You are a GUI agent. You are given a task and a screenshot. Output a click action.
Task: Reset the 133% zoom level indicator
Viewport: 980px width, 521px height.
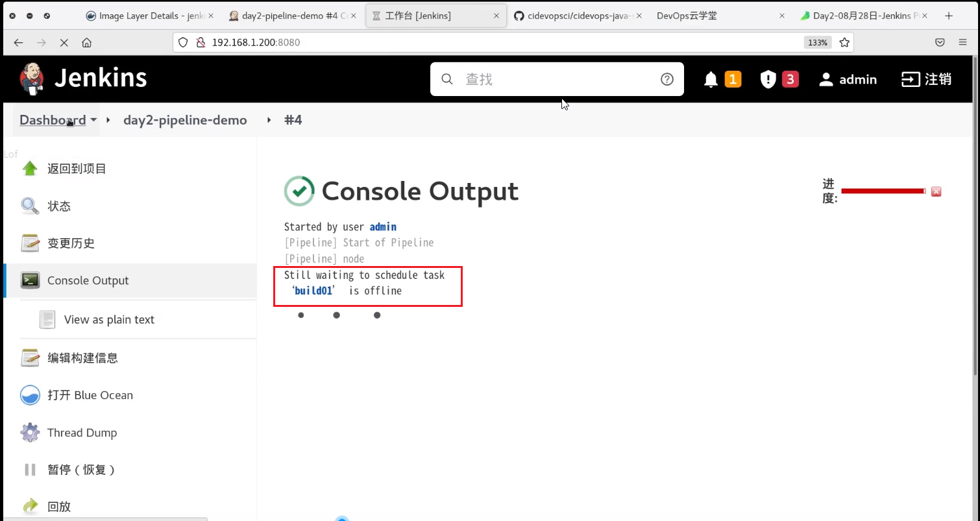click(x=817, y=42)
